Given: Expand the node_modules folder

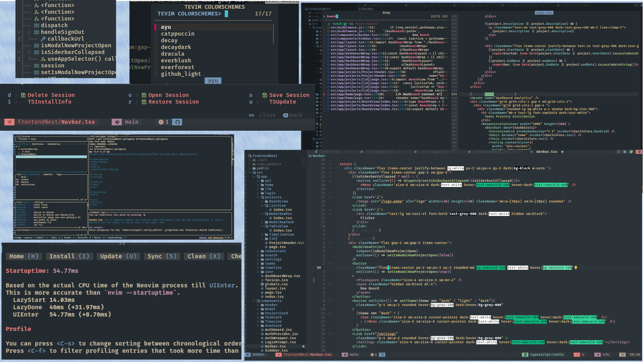Looking at the screenshot, I should click(x=250, y=164).
